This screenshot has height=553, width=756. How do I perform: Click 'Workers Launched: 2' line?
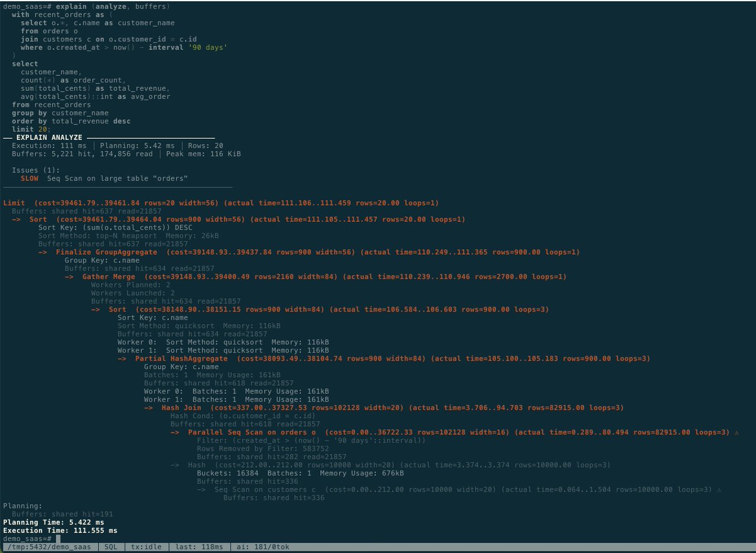(x=133, y=293)
